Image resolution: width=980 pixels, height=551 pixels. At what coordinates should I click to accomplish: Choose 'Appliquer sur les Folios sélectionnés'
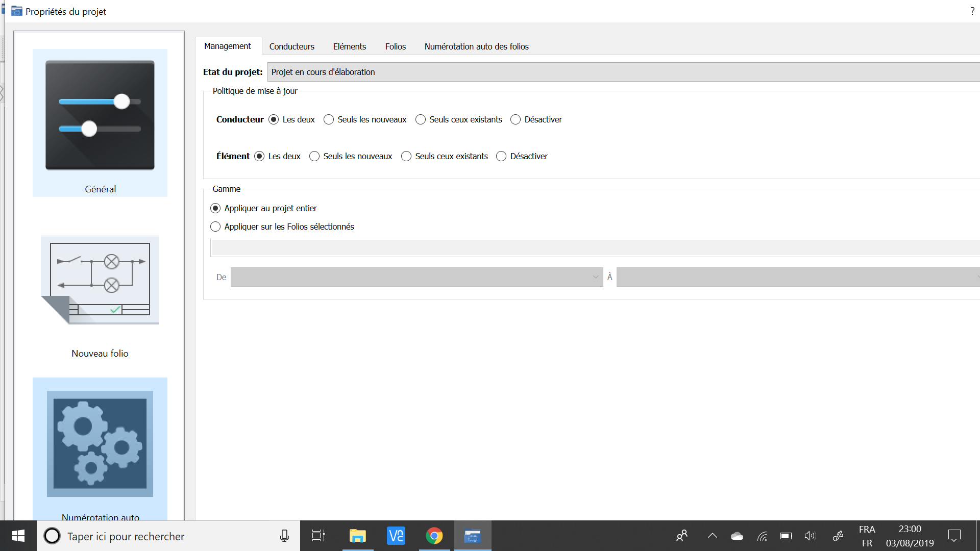pos(215,227)
